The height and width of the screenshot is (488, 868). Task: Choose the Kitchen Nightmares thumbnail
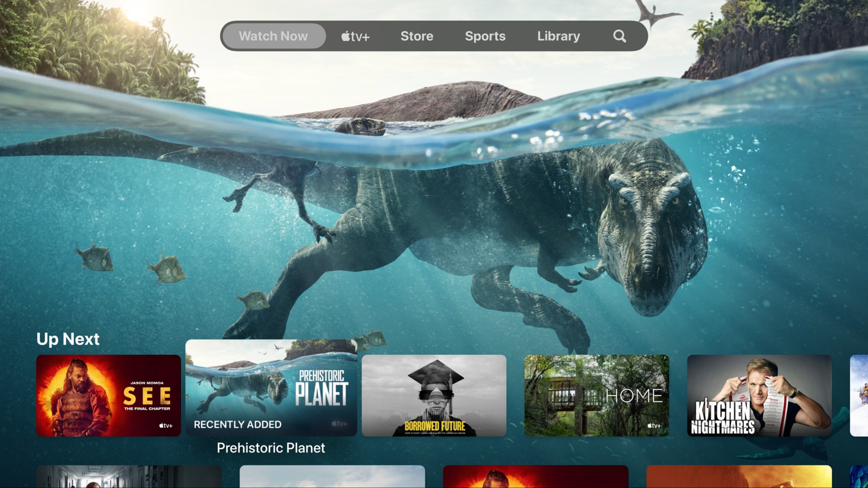(759, 395)
